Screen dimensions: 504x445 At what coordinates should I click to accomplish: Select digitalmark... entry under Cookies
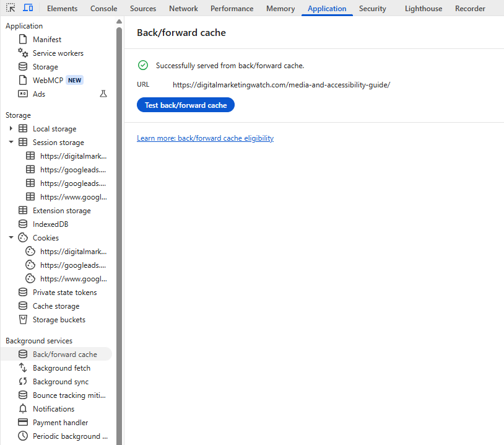(73, 251)
